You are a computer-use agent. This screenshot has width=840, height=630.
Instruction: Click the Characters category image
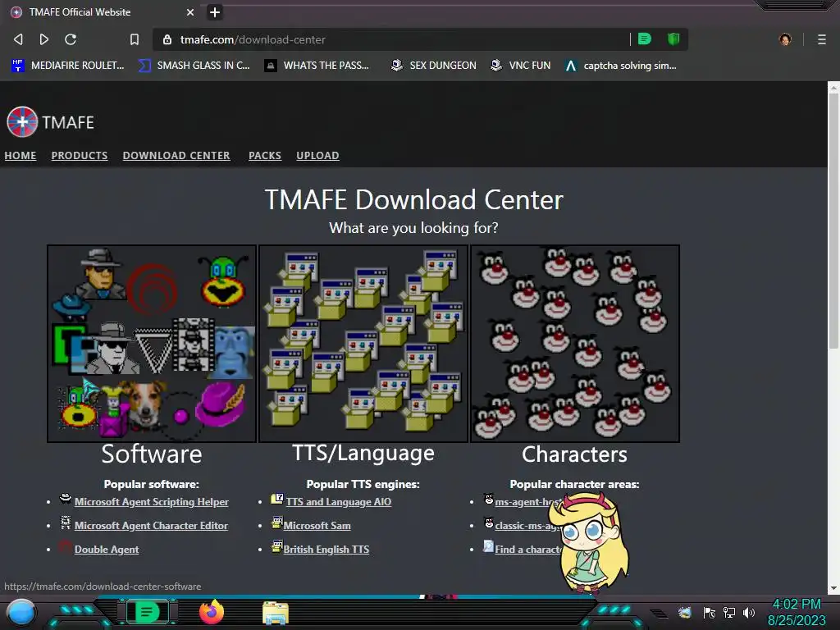(575, 344)
